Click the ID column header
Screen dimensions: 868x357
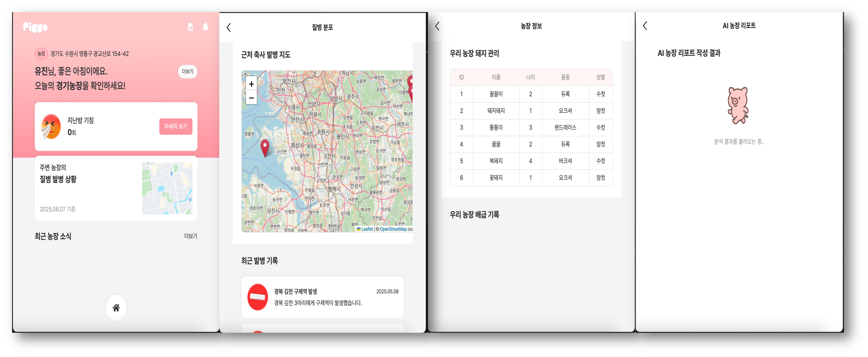(x=461, y=77)
